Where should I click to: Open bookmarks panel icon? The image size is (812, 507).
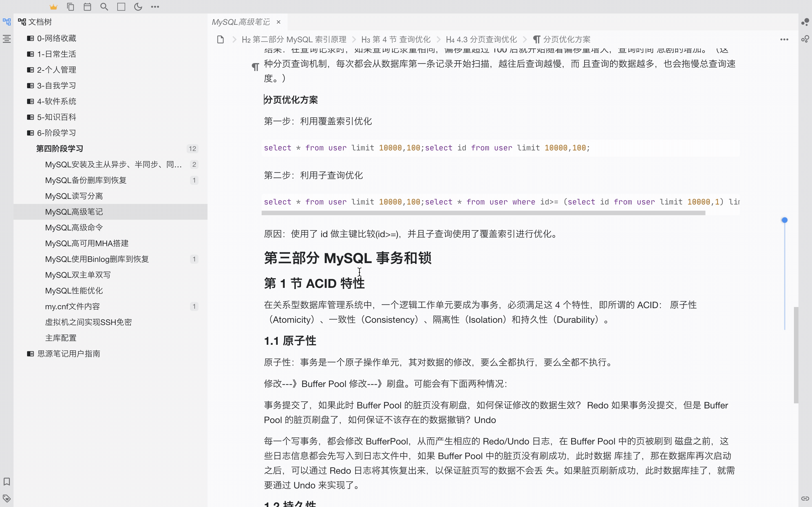[7, 482]
